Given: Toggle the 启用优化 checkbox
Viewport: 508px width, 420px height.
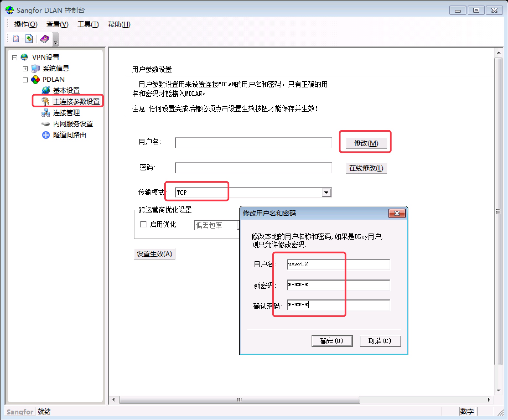Looking at the screenshot, I should (143, 224).
